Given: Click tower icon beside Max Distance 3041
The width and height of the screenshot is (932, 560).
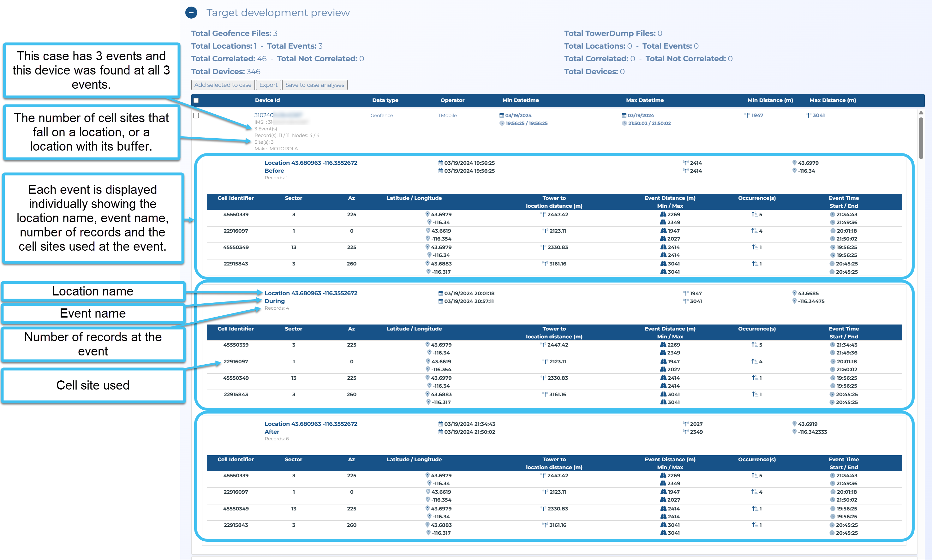Looking at the screenshot, I should 808,116.
